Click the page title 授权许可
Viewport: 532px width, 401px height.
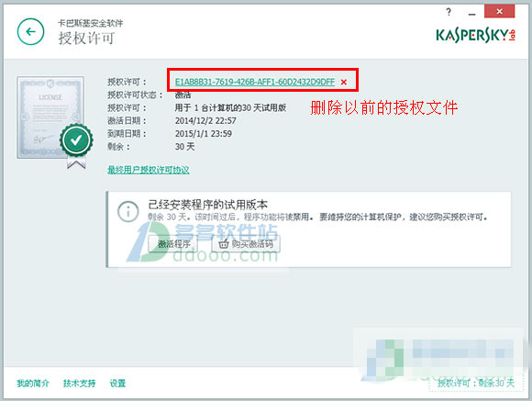pyautogui.click(x=86, y=38)
